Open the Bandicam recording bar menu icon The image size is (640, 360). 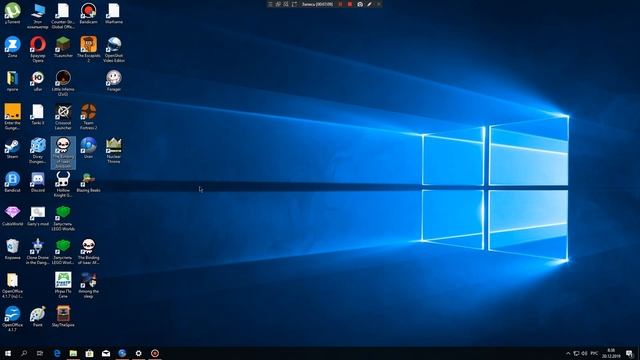270,4
